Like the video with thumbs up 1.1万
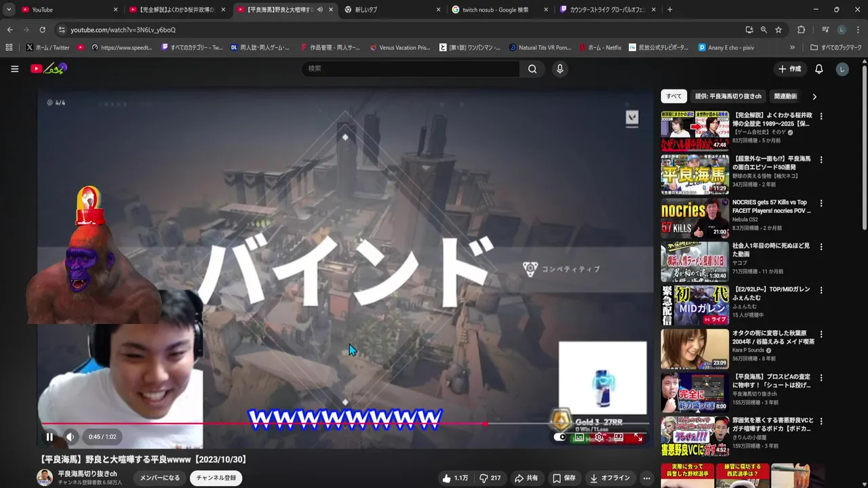 coord(455,478)
